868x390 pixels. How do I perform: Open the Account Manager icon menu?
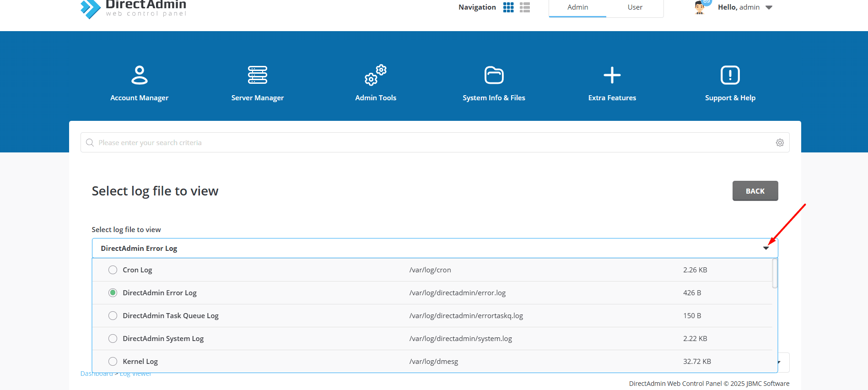point(139,76)
